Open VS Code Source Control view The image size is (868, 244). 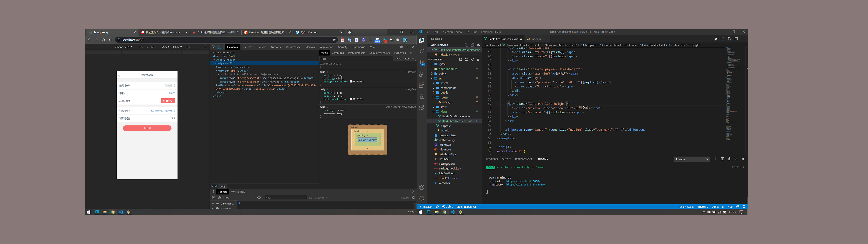click(422, 63)
